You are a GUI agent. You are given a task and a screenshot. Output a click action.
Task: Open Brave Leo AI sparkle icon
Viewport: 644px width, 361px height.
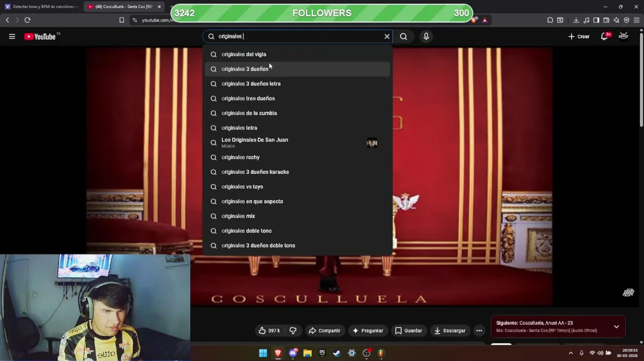(x=616, y=20)
